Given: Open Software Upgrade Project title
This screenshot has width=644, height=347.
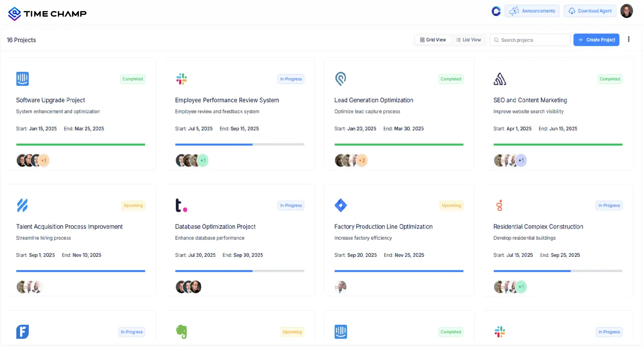Looking at the screenshot, I should tap(50, 100).
